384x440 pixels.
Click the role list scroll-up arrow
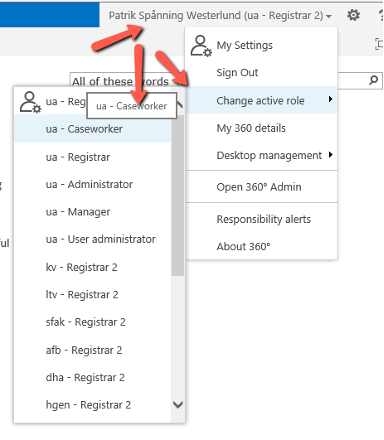179,105
